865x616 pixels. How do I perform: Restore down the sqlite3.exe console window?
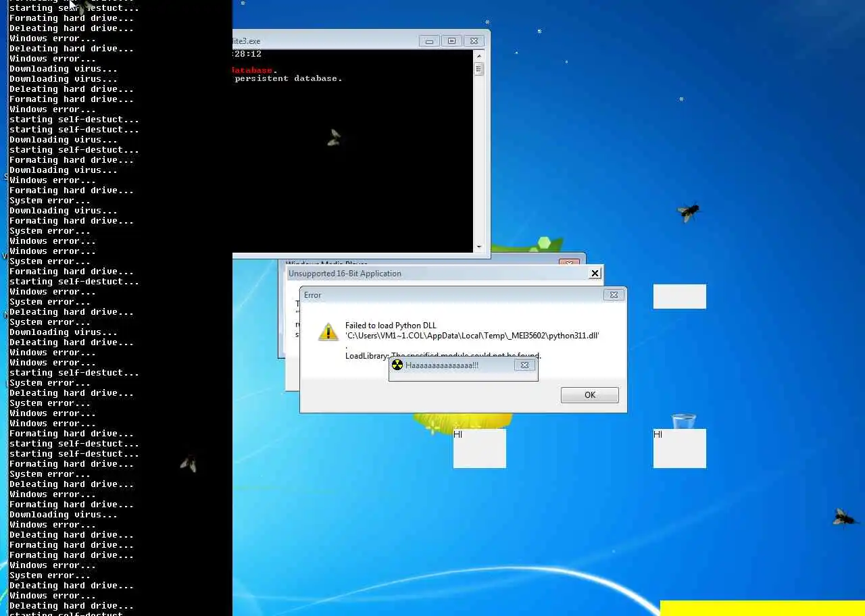click(451, 41)
